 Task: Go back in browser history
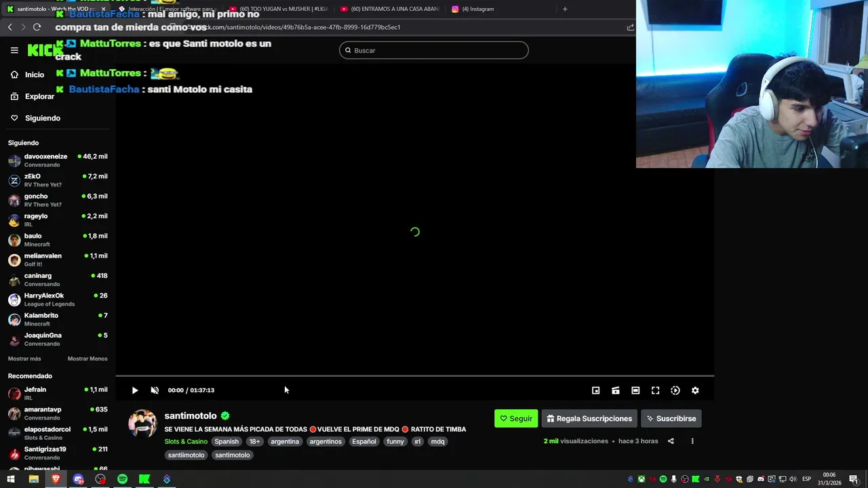coord(10,27)
